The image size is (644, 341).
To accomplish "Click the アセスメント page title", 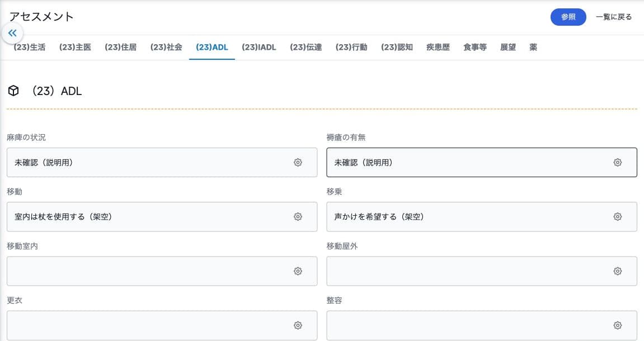I will (x=41, y=16).
